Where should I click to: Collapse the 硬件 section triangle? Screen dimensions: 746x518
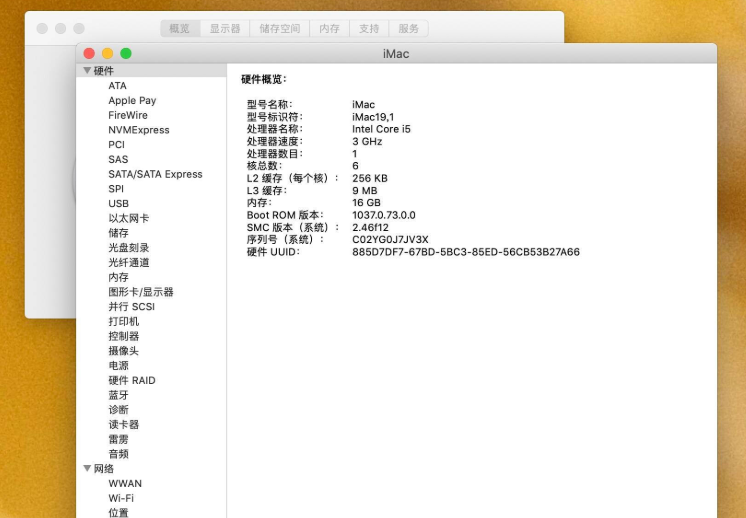[x=87, y=71]
